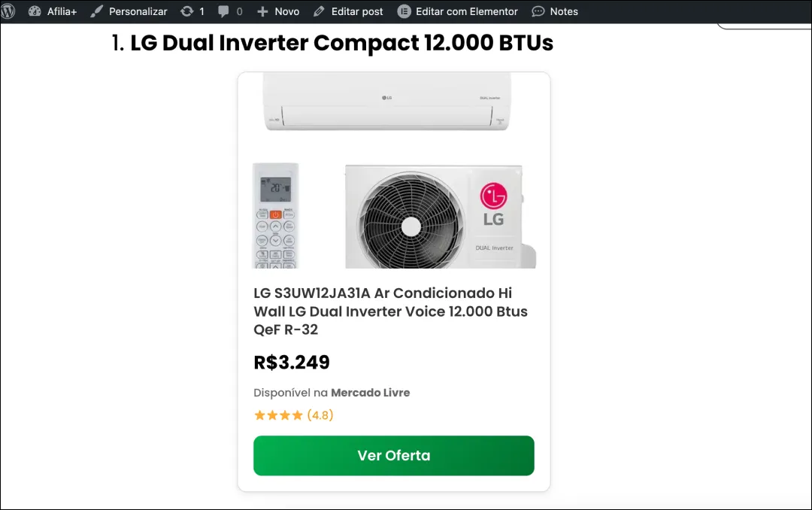Click the red LG logo on the condenser
This screenshot has height=510, width=812.
click(493, 196)
